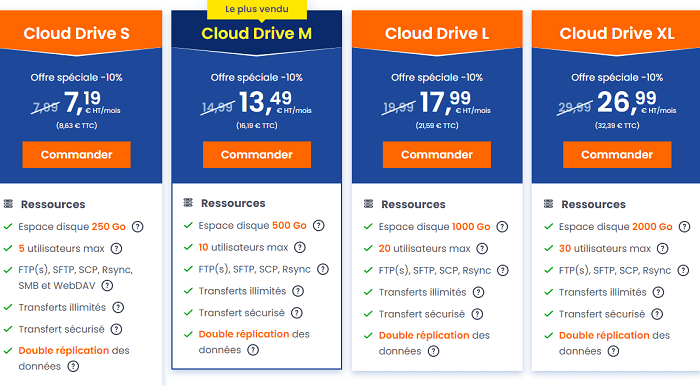Click the crossed-out 14,99 price
700x386 pixels.
217,107
